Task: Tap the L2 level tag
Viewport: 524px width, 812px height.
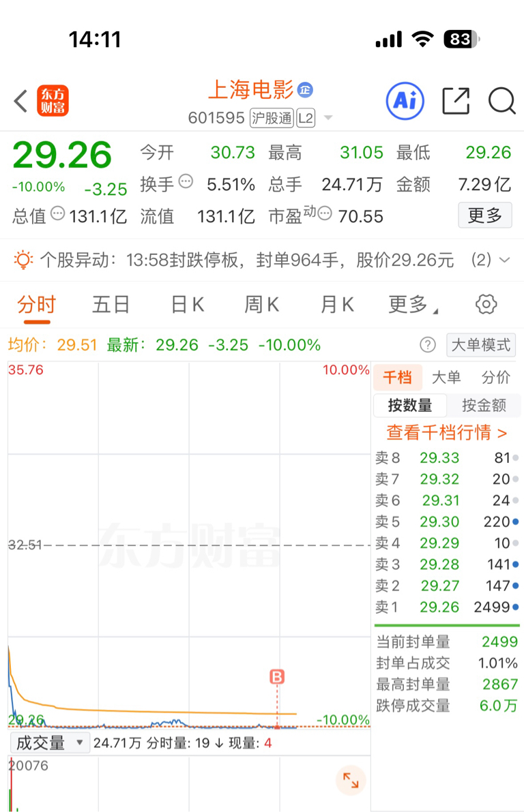Action: pos(306,118)
